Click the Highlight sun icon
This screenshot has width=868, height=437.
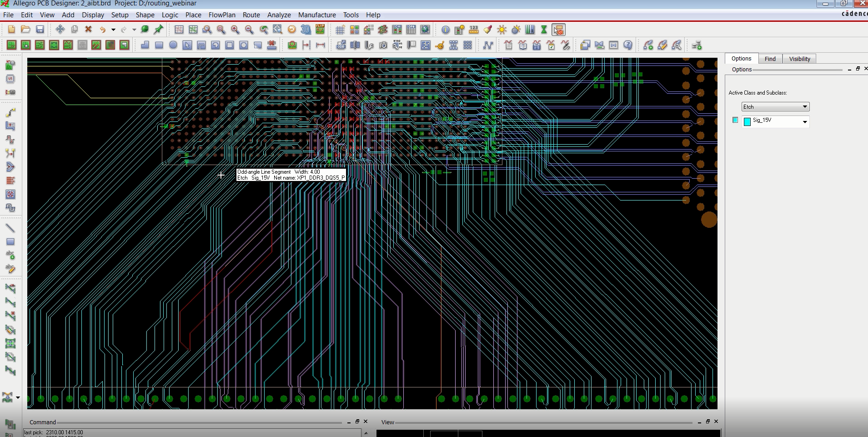click(x=502, y=30)
